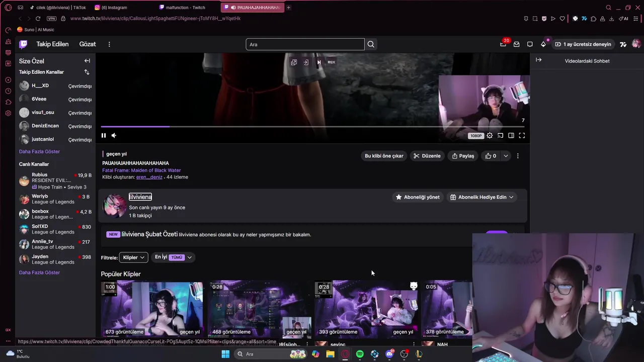Open Discord from the taskbar
644x362 pixels.
389,354
